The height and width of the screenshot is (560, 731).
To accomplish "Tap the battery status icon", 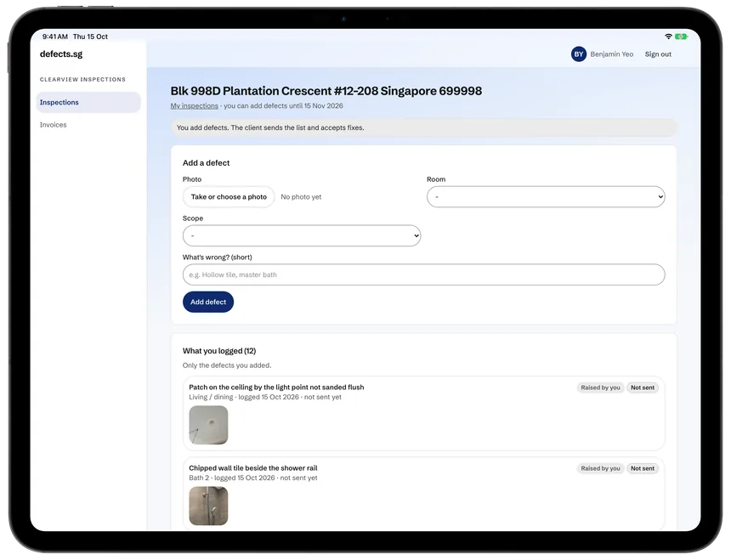I will point(681,37).
